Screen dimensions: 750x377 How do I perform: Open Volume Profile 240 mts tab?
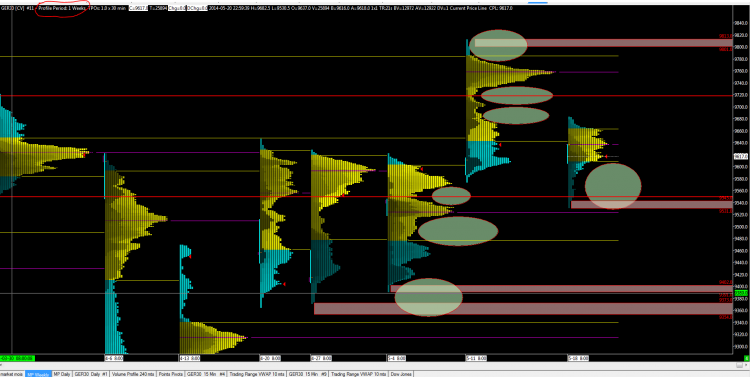(x=133, y=374)
